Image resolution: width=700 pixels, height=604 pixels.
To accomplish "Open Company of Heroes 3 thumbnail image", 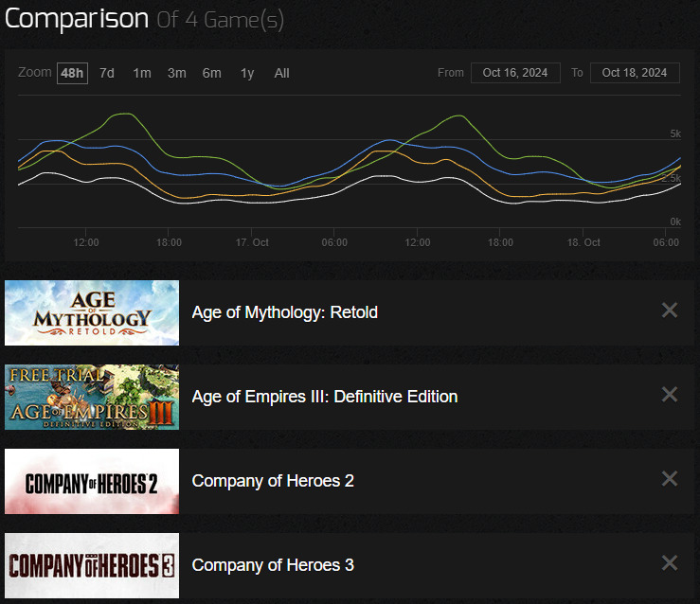I will coord(92,565).
